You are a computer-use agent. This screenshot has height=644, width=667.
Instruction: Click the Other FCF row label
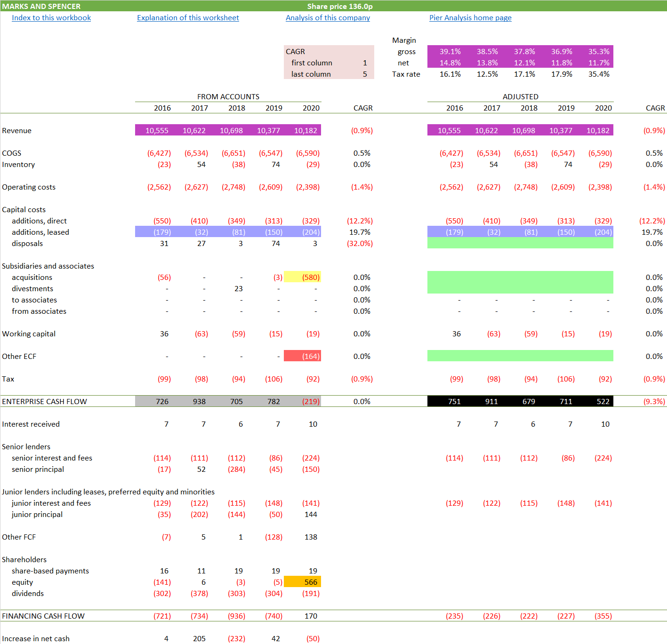coord(19,537)
